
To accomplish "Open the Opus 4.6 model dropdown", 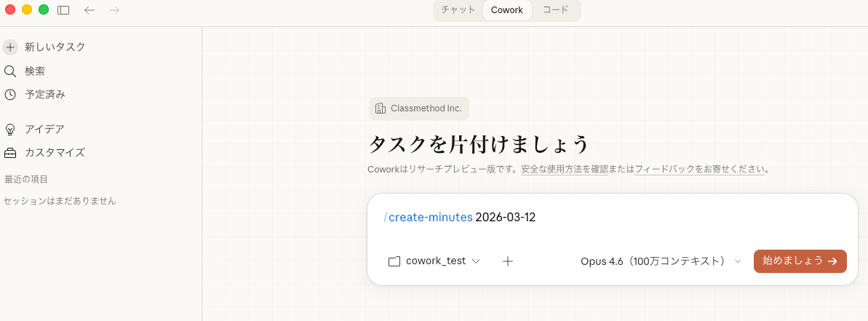I will [x=661, y=261].
